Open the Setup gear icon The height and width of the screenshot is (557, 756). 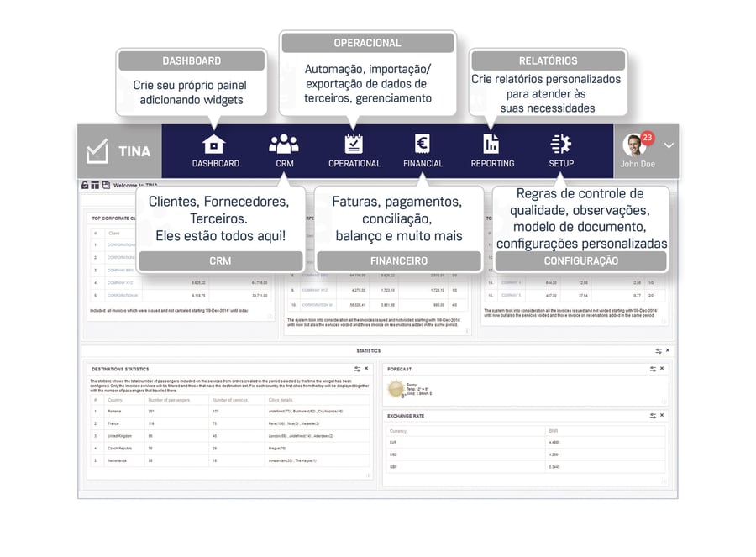pyautogui.click(x=560, y=144)
